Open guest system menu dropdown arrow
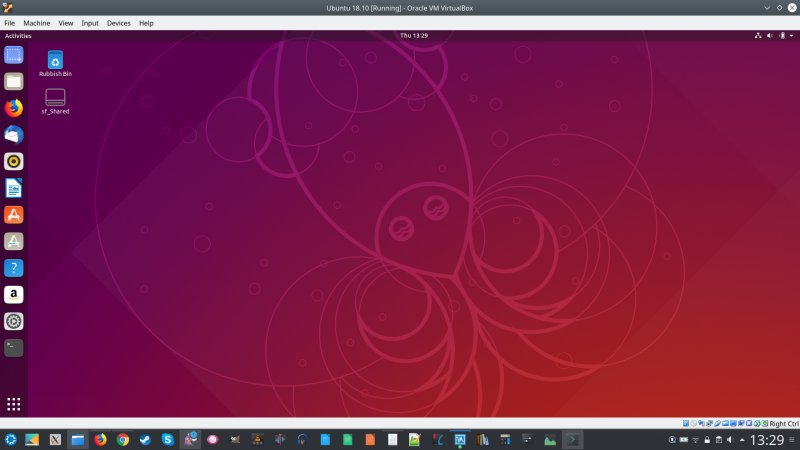This screenshot has height=450, width=800. (x=791, y=36)
